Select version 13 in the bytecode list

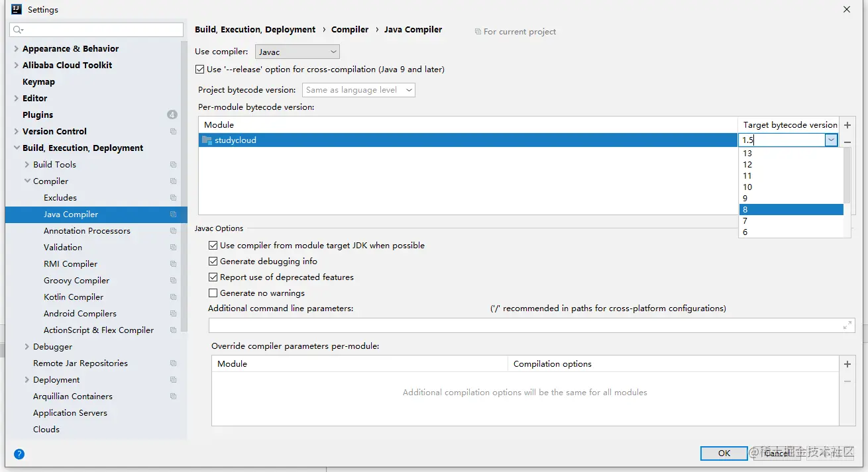tap(791, 154)
